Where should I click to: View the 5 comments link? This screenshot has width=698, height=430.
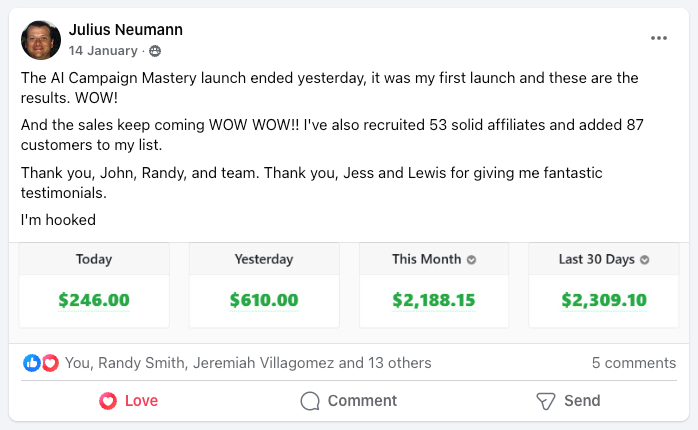pyautogui.click(x=633, y=363)
